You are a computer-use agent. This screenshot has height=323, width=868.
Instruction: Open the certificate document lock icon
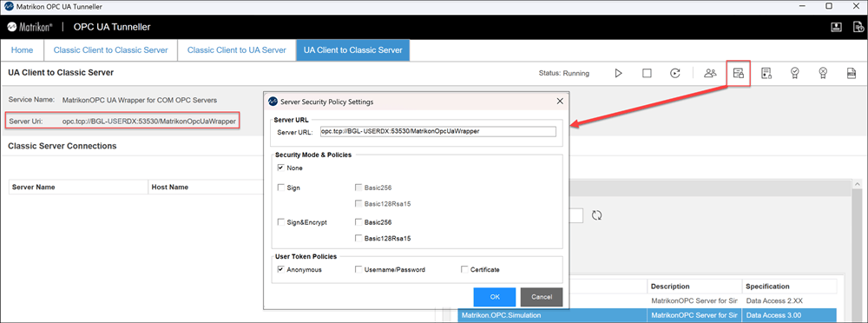click(766, 73)
